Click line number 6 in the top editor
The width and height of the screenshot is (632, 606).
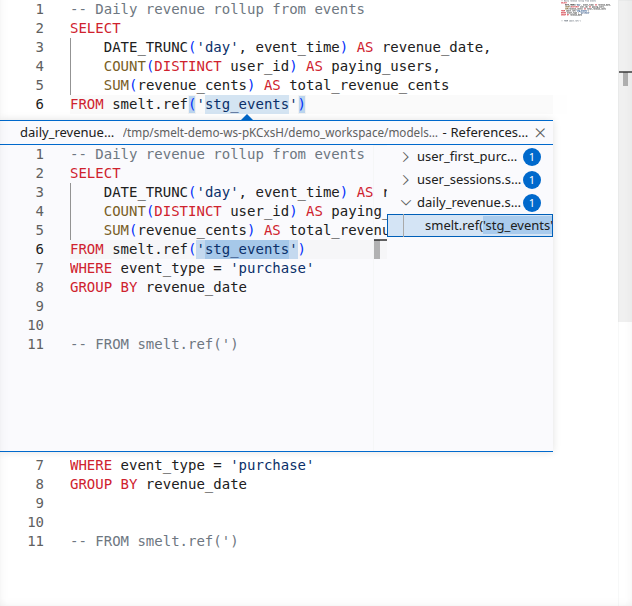pyautogui.click(x=39, y=105)
